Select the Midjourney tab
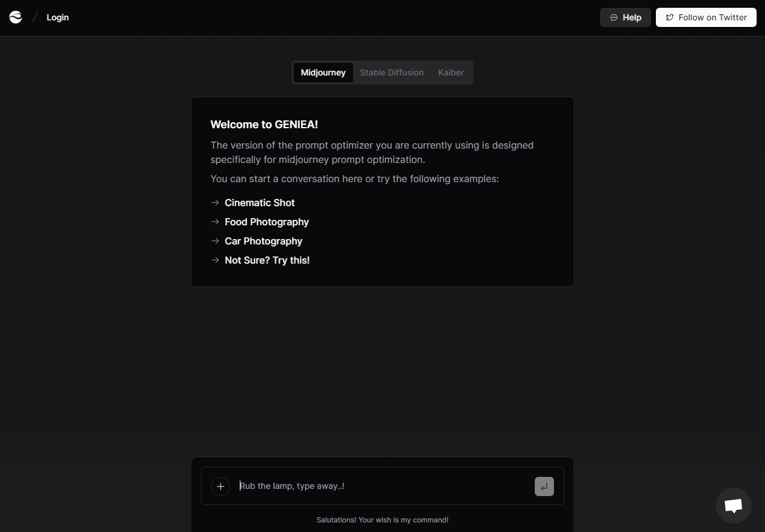Viewport: 765px width, 532px height. [x=323, y=72]
